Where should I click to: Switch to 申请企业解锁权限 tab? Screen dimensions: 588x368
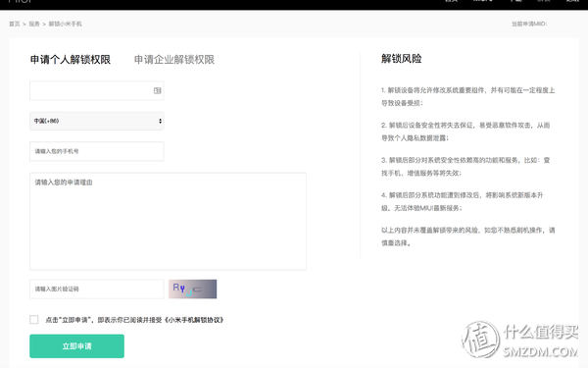pos(174,59)
